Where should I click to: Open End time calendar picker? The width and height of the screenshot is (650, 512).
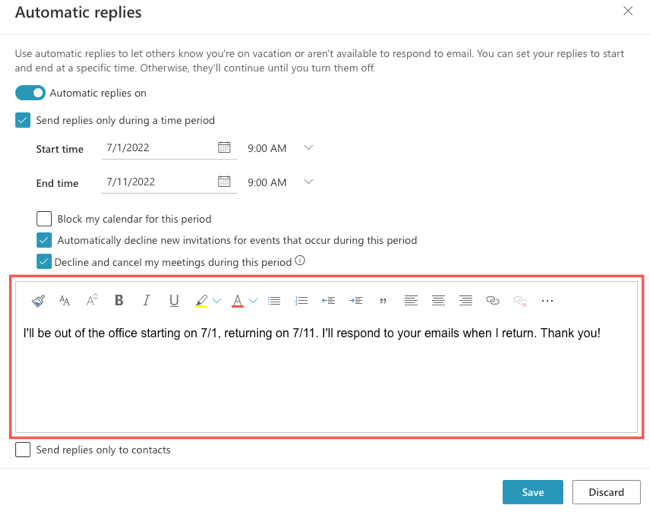224,181
